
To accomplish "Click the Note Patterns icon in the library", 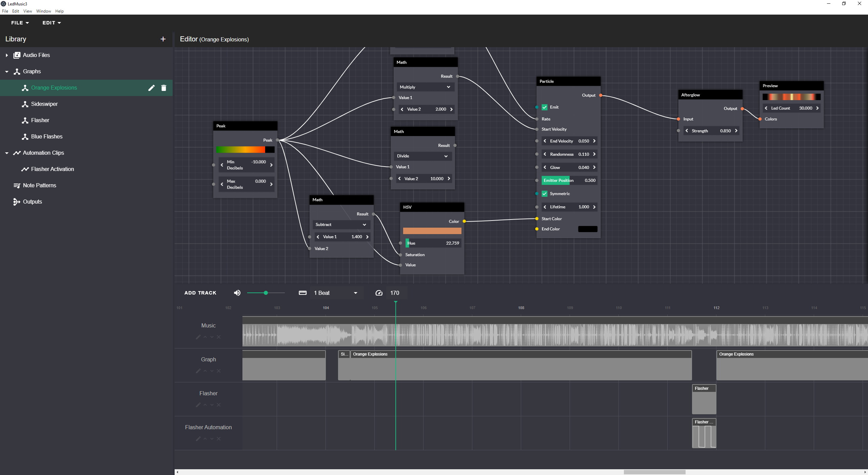I will click(x=17, y=186).
